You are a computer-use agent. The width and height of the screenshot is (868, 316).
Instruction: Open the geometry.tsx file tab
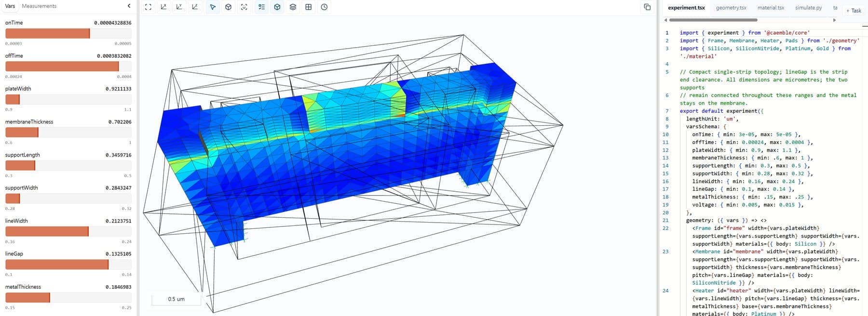pyautogui.click(x=731, y=8)
